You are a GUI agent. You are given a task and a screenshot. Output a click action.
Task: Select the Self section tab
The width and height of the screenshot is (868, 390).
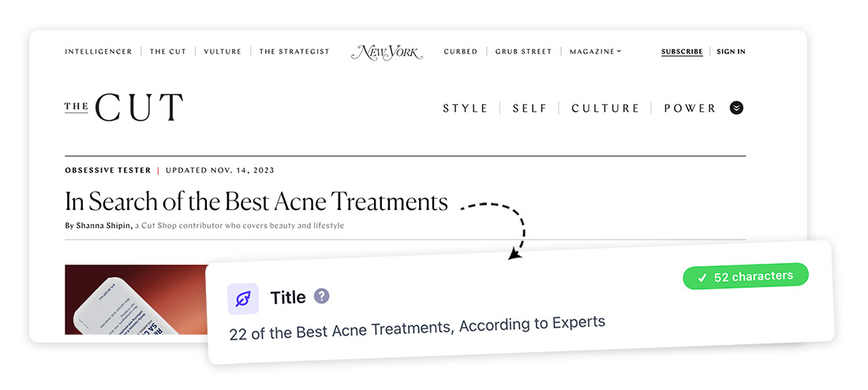(x=529, y=109)
